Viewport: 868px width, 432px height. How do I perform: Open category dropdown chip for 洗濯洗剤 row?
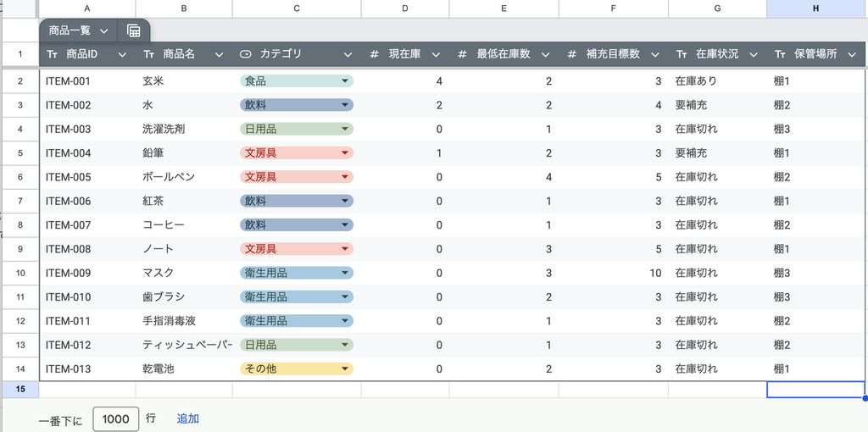pos(297,129)
